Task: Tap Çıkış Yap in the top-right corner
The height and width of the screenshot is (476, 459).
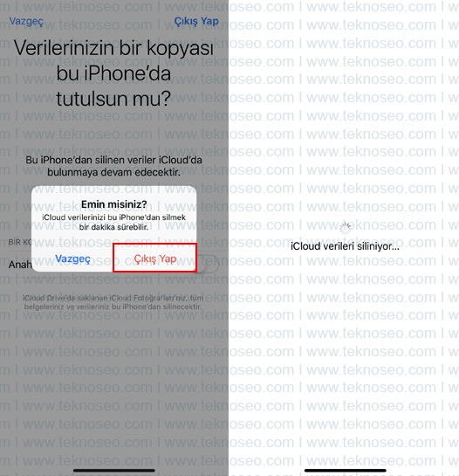Action: pyautogui.click(x=196, y=21)
